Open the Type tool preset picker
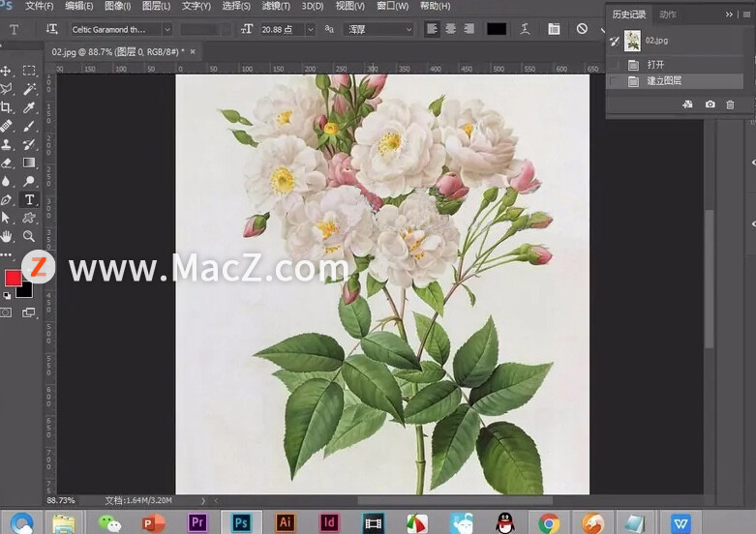756x534 pixels. 14,30
